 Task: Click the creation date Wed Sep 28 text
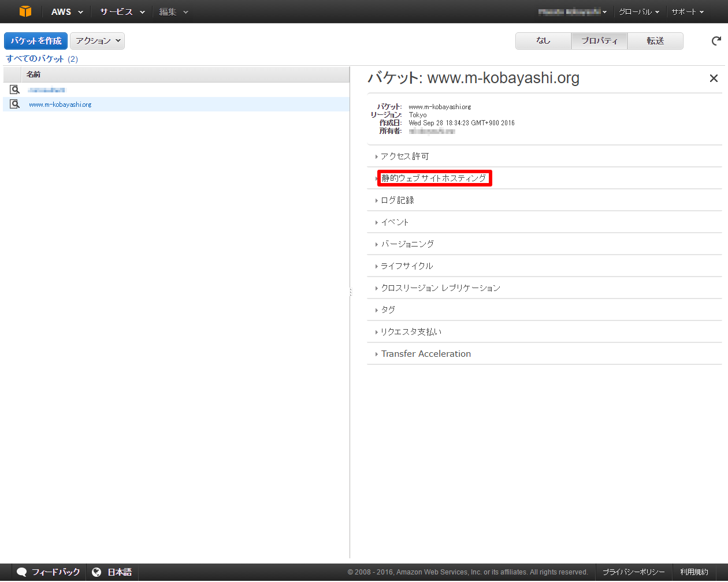(x=462, y=122)
